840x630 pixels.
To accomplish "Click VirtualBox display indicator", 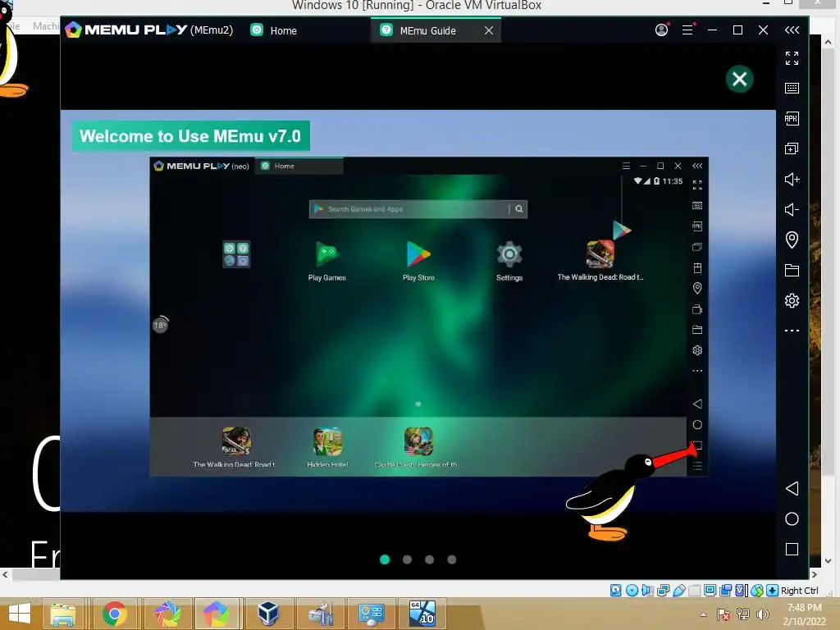I will [710, 591].
